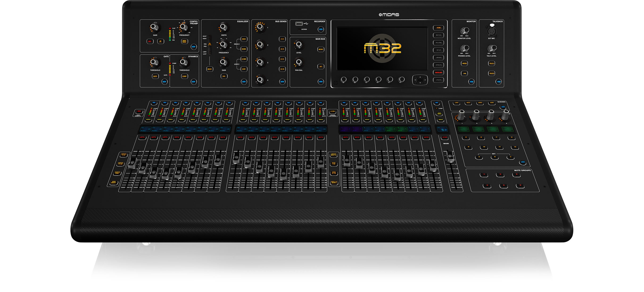
Task: Enable the COMP button in Dynamics
Action: [184, 76]
